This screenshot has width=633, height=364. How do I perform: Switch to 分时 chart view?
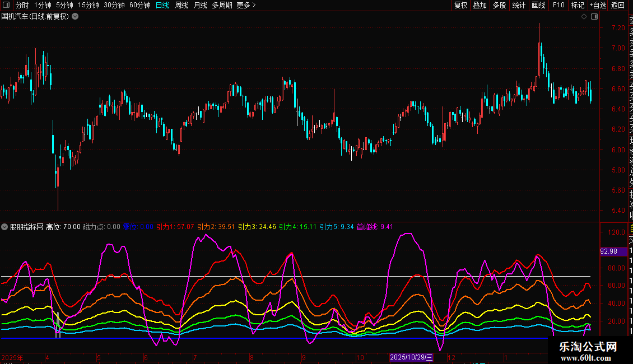(22, 5)
